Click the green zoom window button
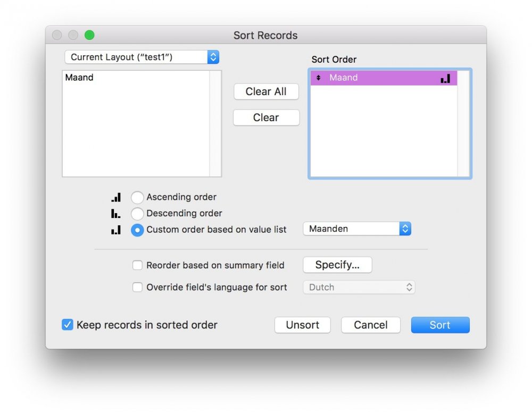This screenshot has height=414, width=532. point(89,35)
